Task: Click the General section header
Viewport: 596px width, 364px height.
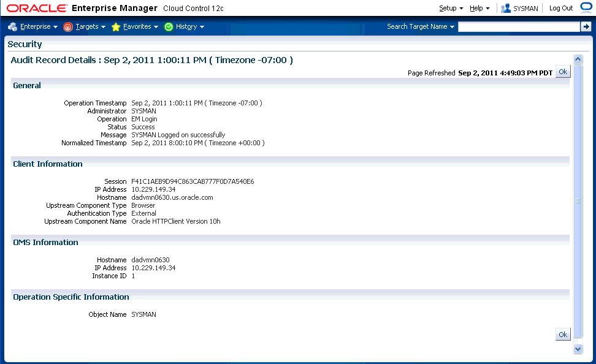Action: [x=26, y=86]
